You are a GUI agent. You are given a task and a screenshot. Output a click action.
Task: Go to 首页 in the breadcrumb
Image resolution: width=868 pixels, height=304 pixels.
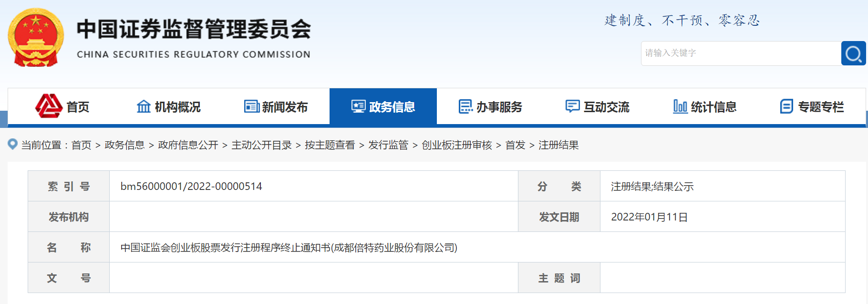pos(81,145)
